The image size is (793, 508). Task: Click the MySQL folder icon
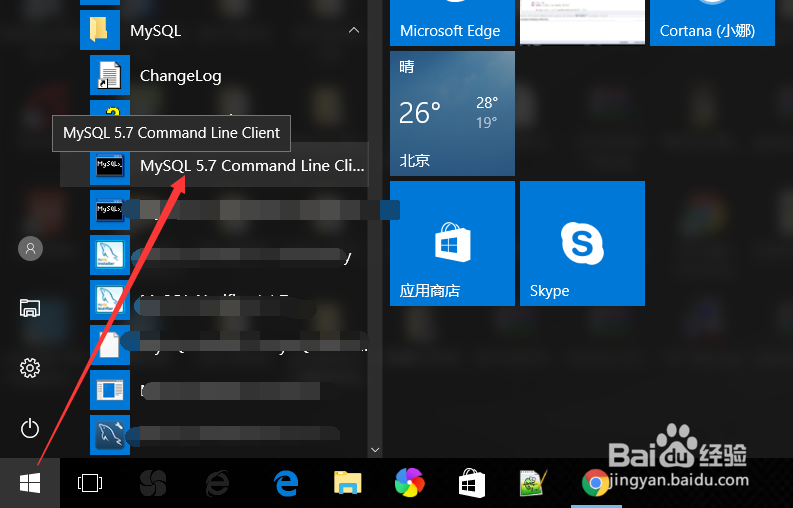(100, 30)
